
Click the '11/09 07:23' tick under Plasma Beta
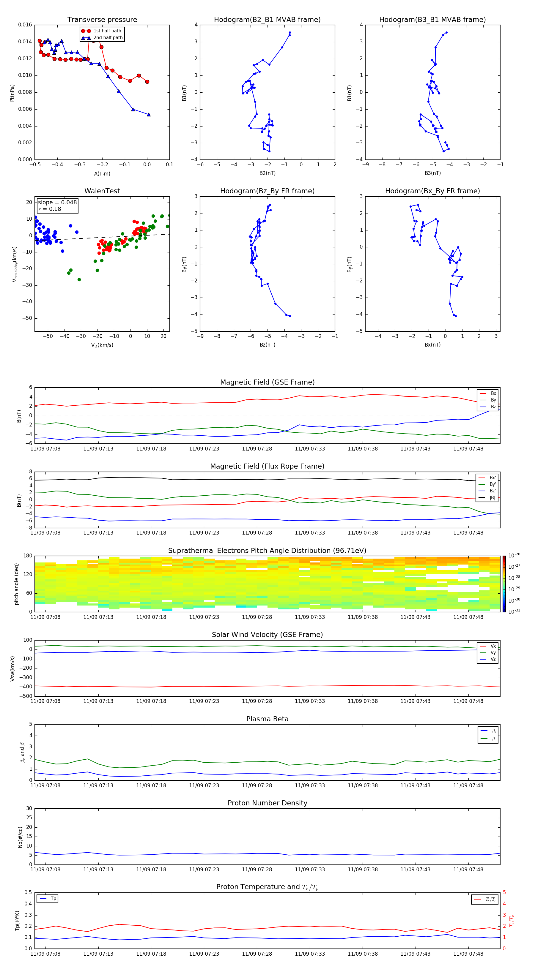pyautogui.click(x=204, y=785)
